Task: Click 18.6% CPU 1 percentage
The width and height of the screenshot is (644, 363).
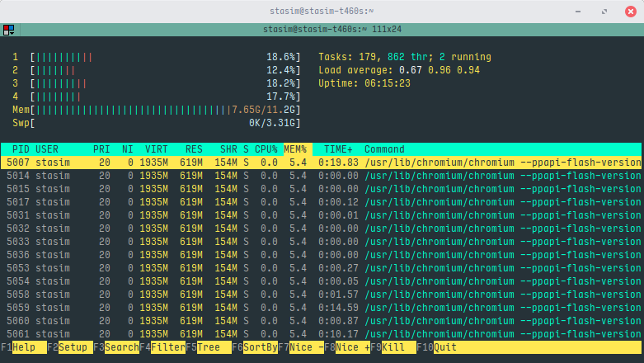Action: click(x=281, y=57)
